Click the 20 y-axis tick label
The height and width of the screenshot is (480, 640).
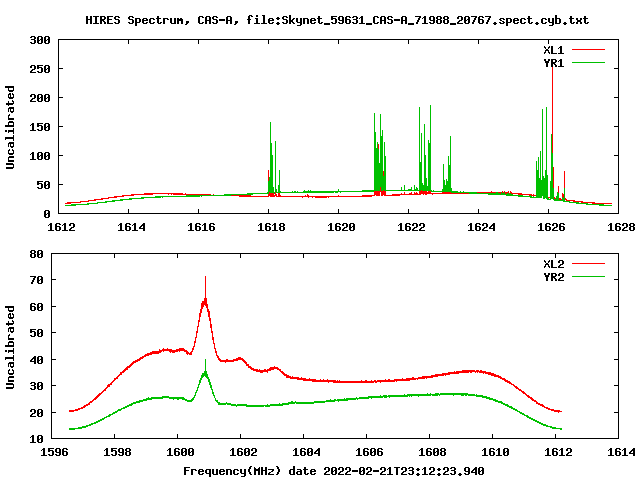(37, 413)
